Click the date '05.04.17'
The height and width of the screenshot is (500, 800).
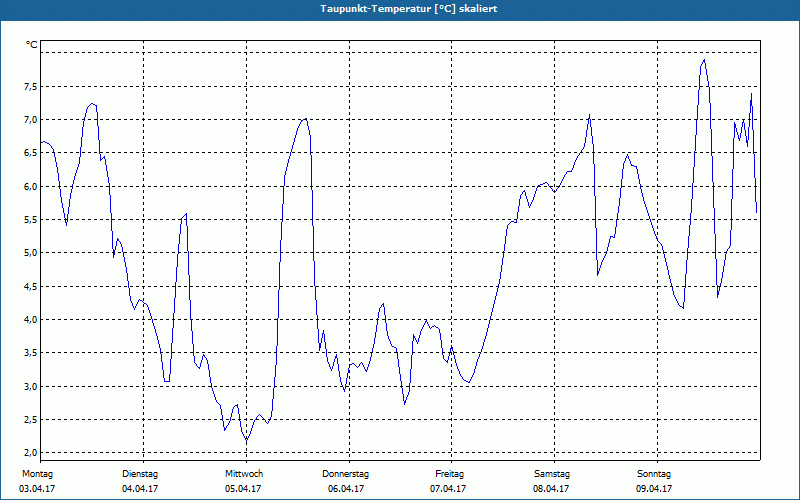pos(243,489)
